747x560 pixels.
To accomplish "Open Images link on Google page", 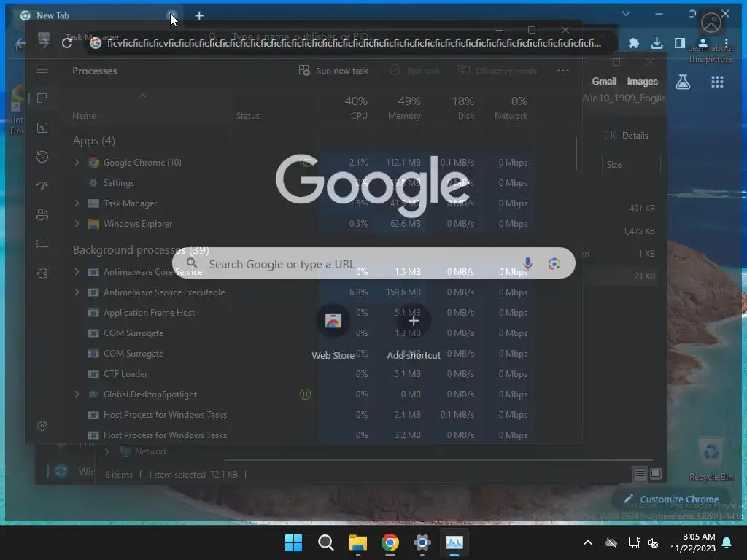I will [642, 82].
